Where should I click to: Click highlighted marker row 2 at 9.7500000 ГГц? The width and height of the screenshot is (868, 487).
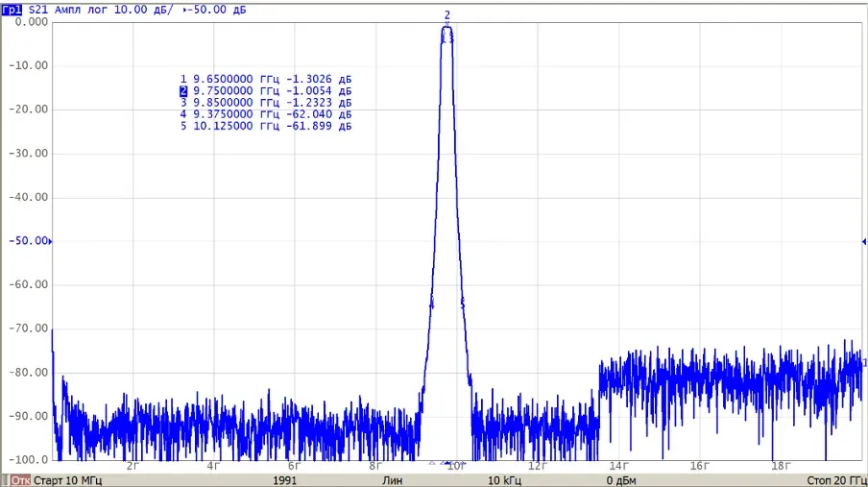pos(266,91)
